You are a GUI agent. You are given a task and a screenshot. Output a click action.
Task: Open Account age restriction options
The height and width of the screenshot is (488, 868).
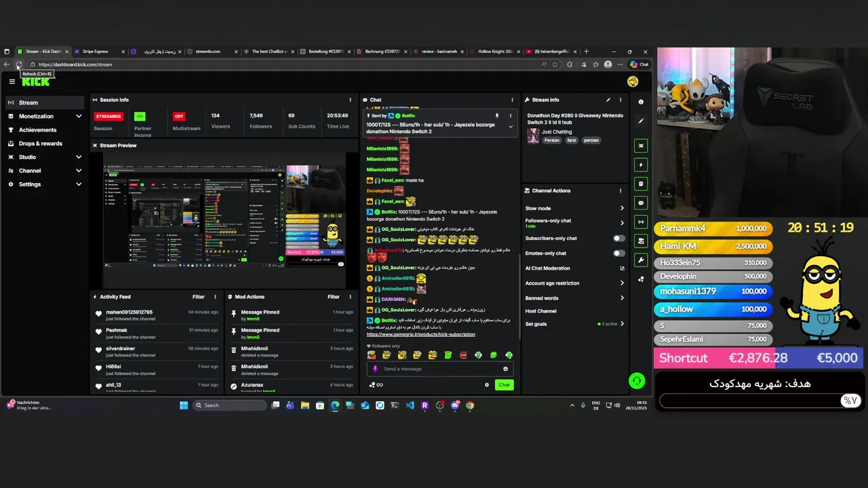tap(622, 283)
